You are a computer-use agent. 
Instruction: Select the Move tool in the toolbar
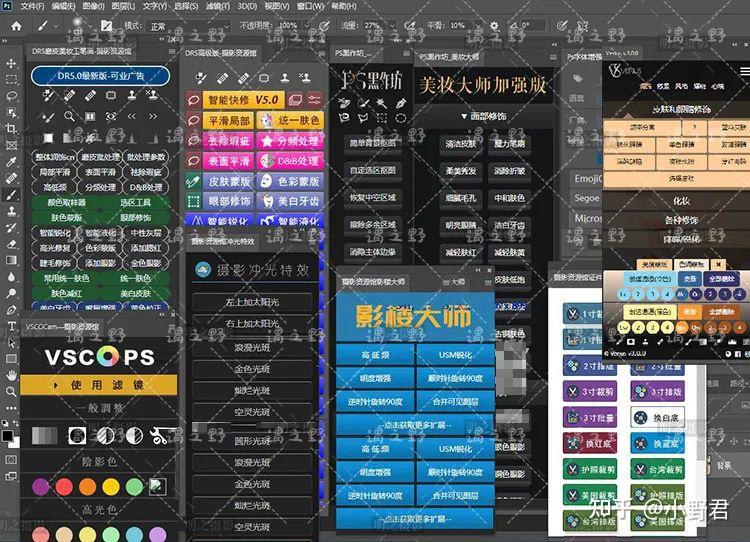tap(11, 63)
